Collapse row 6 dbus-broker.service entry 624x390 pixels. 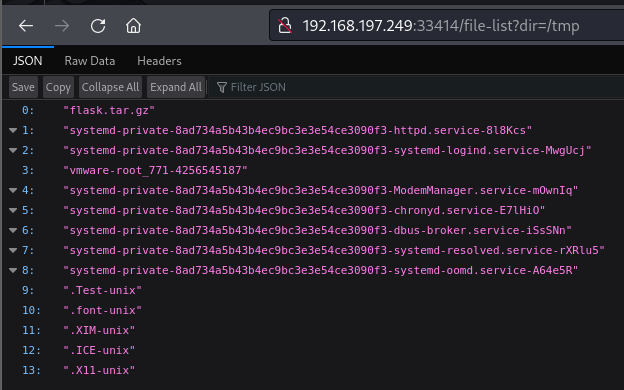pyautogui.click(x=13, y=230)
